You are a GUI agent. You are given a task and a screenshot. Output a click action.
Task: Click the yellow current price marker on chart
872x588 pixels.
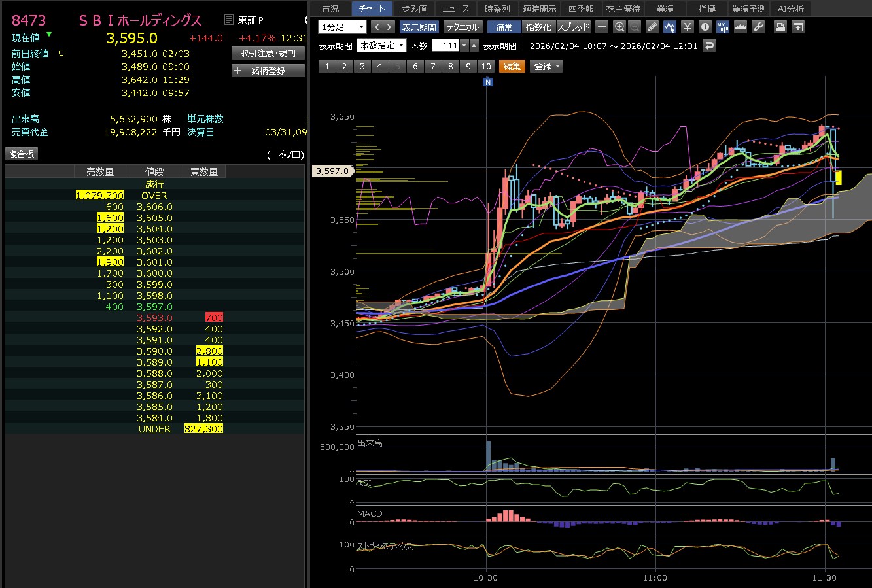[838, 178]
